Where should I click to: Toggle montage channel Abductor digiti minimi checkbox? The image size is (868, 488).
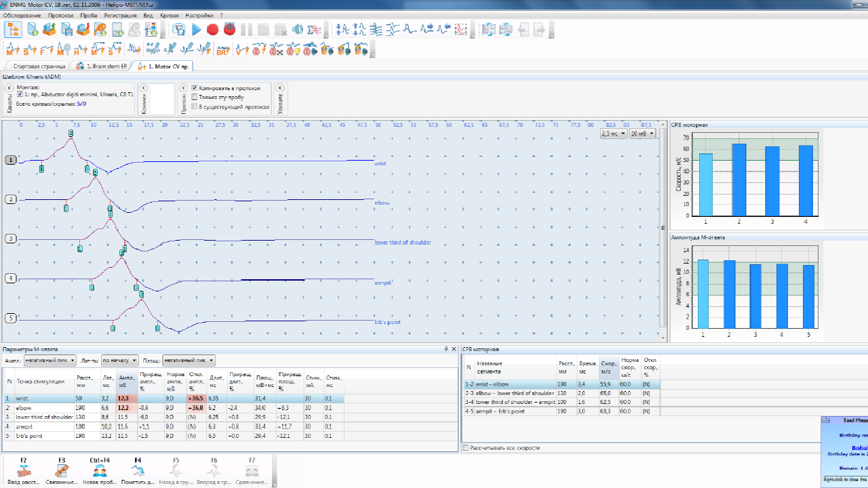[x=20, y=94]
